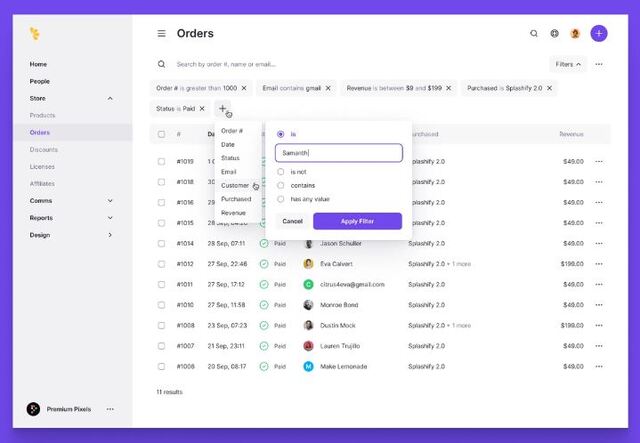The width and height of the screenshot is (640, 443).
Task: Open the hamburger menu beside Orders
Action: pos(162,33)
